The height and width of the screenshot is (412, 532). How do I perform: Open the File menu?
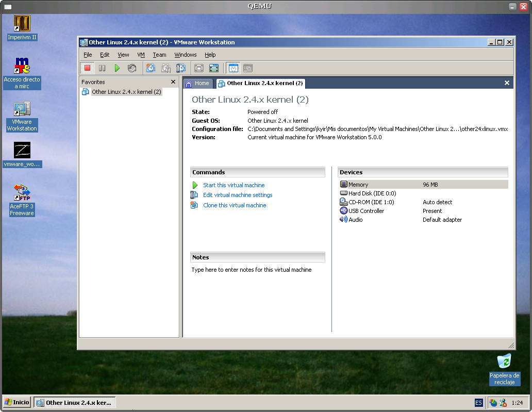[x=88, y=55]
